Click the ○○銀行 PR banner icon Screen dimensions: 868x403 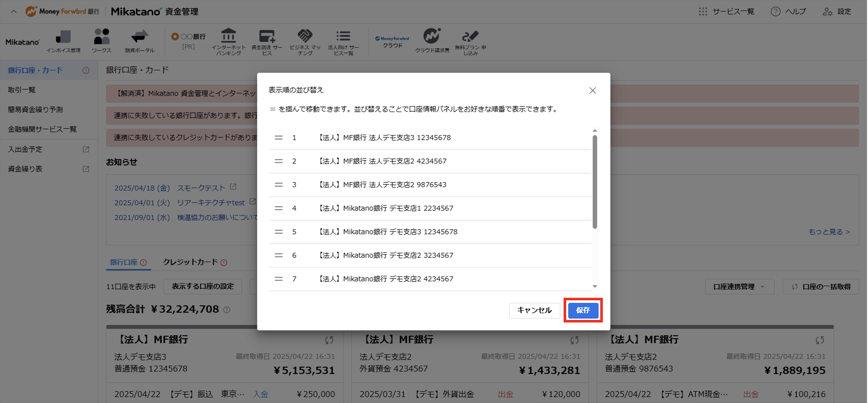click(188, 41)
